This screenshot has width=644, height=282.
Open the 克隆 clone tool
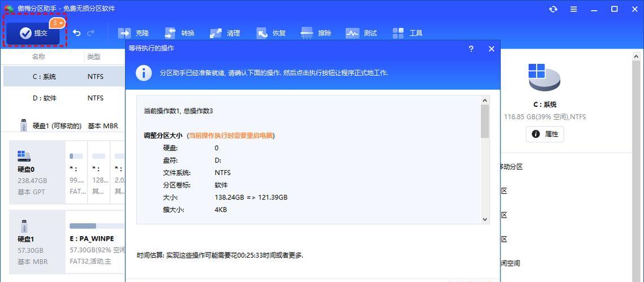[x=133, y=33]
